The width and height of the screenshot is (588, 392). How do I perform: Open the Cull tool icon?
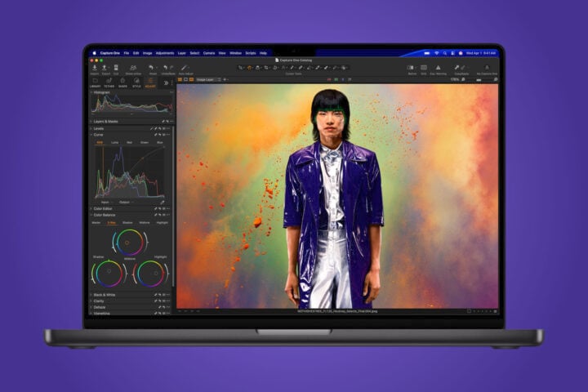click(x=116, y=68)
